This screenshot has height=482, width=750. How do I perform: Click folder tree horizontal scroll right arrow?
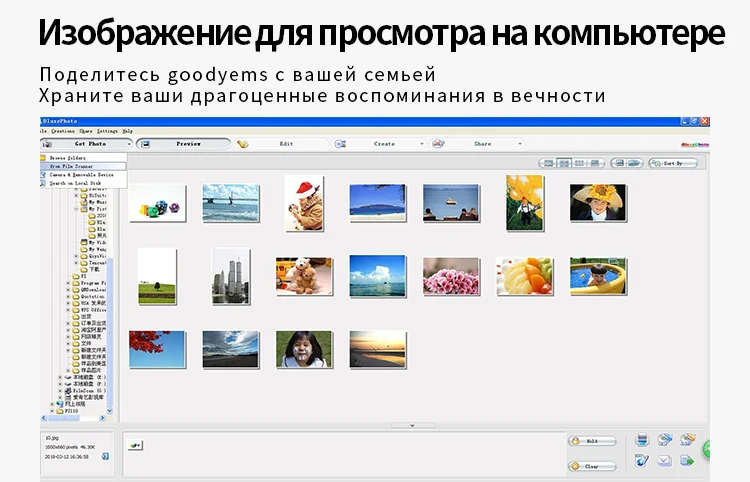click(102, 418)
